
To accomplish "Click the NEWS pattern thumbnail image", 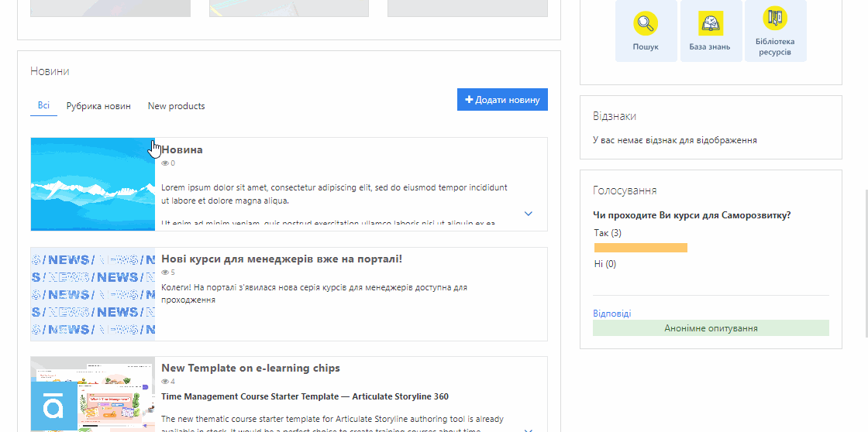I will click(92, 294).
